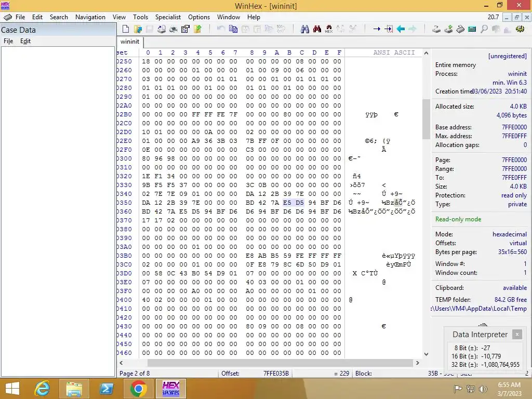Click the Open RAM memory chip icon
Viewport: 532px width, 399px height.
pos(460,29)
